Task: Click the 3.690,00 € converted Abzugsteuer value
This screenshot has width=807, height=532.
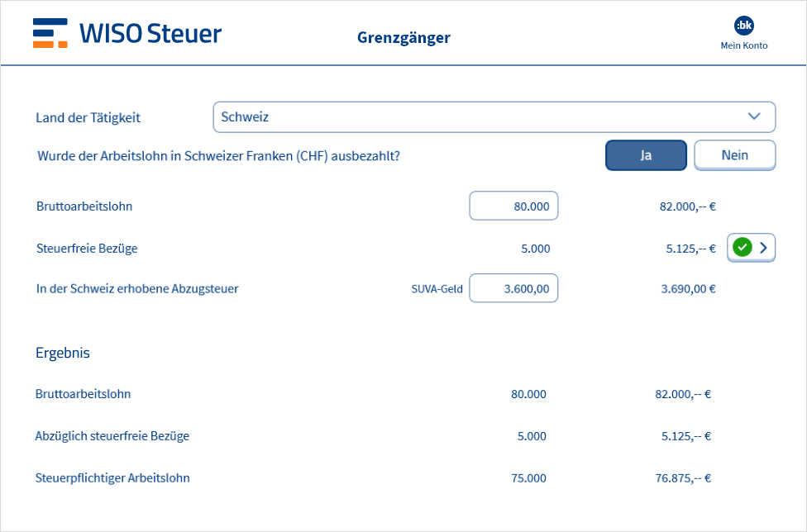Action: tap(688, 289)
